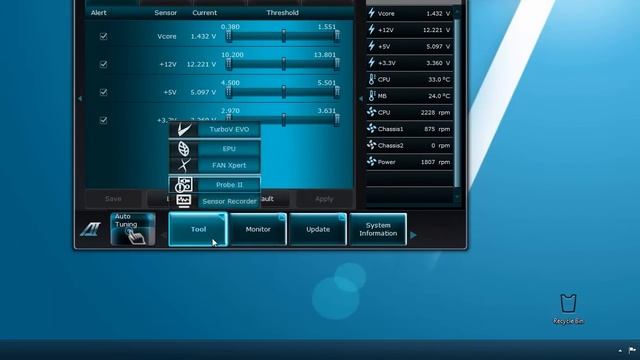The width and height of the screenshot is (640, 360).
Task: Disable the +3.3V alert checkbox
Action: [x=103, y=120]
